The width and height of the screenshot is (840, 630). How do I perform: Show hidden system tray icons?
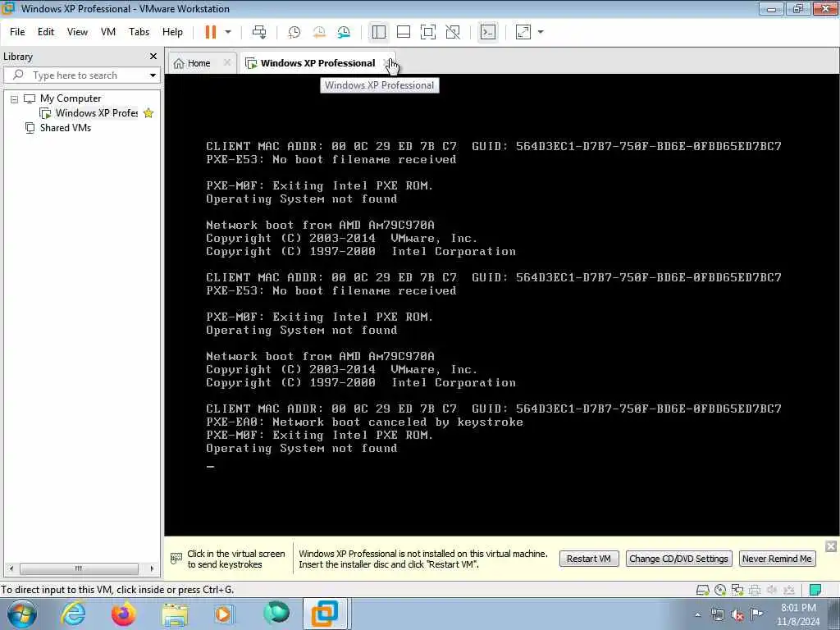(697, 615)
